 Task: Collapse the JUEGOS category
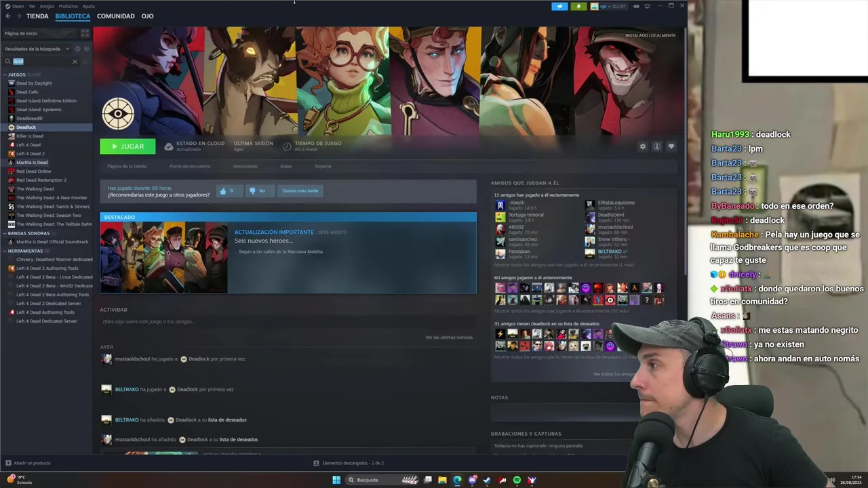coord(5,75)
